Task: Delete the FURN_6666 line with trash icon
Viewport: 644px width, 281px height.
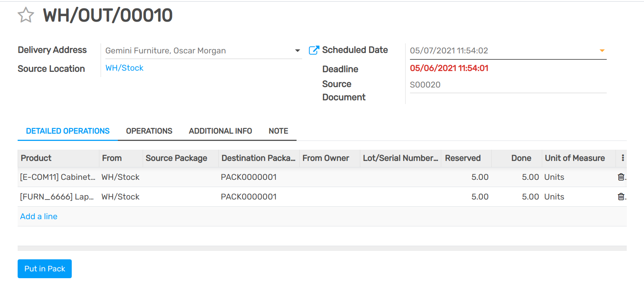Action: pyautogui.click(x=621, y=197)
